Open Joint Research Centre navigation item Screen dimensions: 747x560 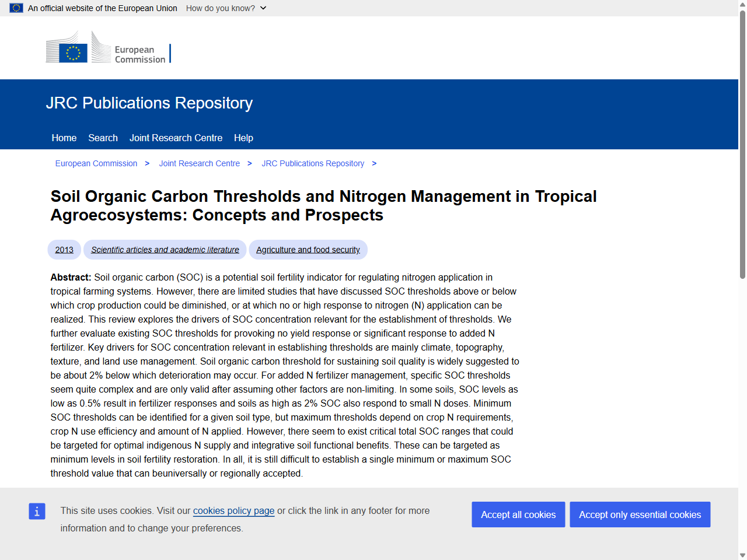click(176, 138)
